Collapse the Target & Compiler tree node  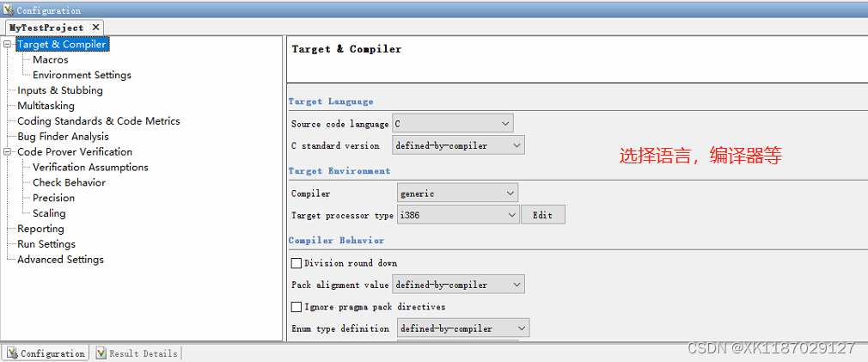point(7,44)
